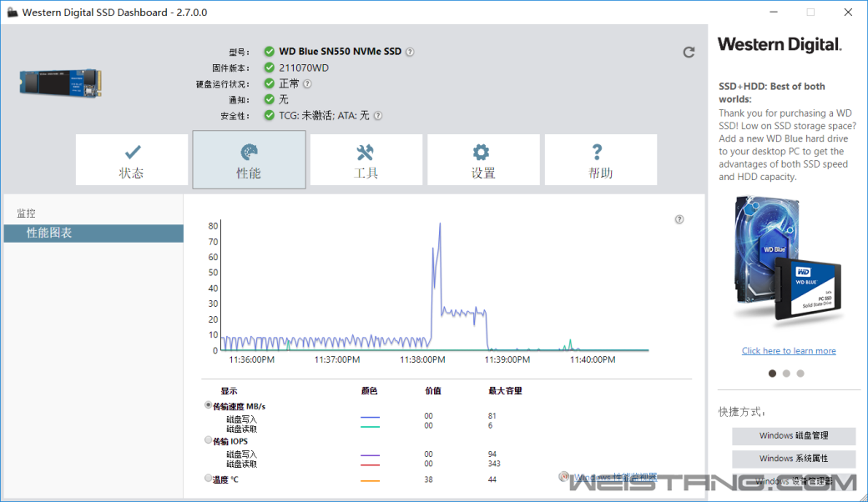868x502 pixels.
Task: Click help icon beside WD Blue SN550 model name
Action: (x=410, y=52)
